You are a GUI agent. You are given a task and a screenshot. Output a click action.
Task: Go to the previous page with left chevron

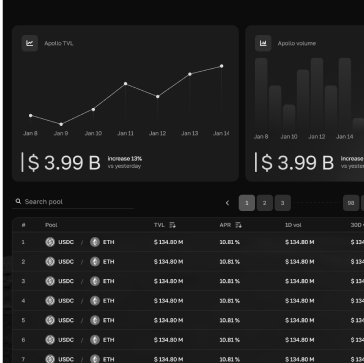227,203
